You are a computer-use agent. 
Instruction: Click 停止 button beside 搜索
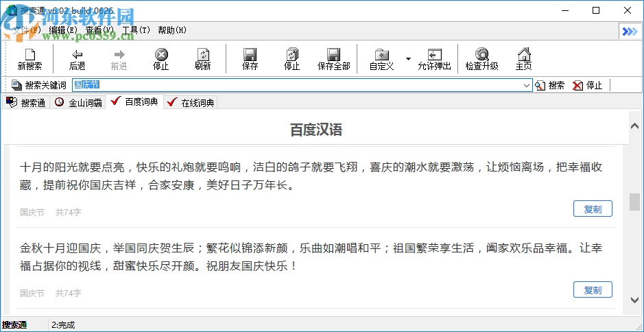pyautogui.click(x=587, y=86)
